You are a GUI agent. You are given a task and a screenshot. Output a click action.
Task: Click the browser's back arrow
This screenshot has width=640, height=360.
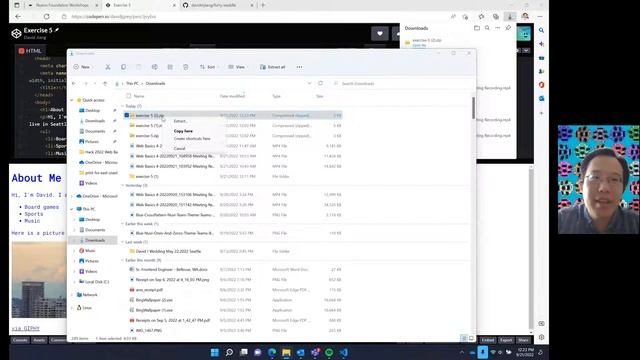pos(18,17)
